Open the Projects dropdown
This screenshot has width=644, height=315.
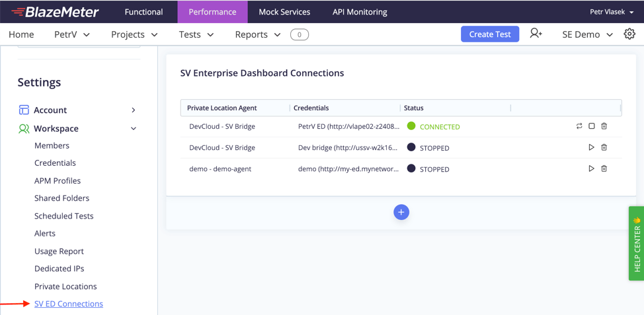tap(134, 34)
